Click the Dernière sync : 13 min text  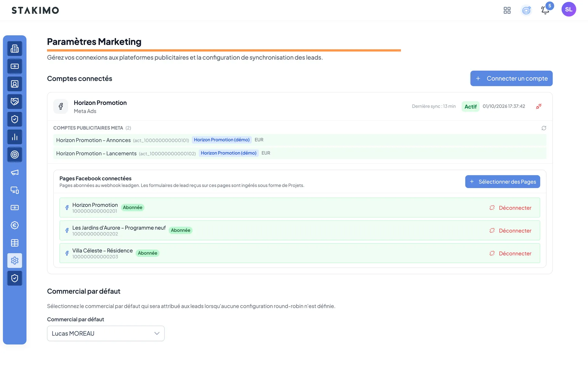(x=434, y=106)
